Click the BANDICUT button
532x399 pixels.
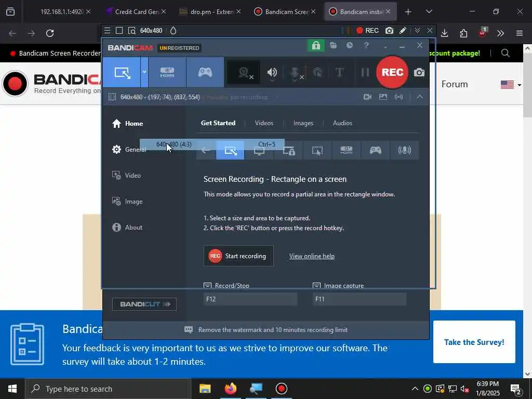point(144,304)
